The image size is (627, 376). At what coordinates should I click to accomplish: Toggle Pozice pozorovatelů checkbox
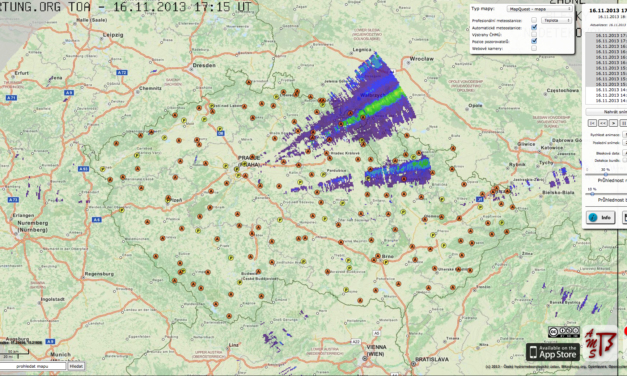coord(534,41)
